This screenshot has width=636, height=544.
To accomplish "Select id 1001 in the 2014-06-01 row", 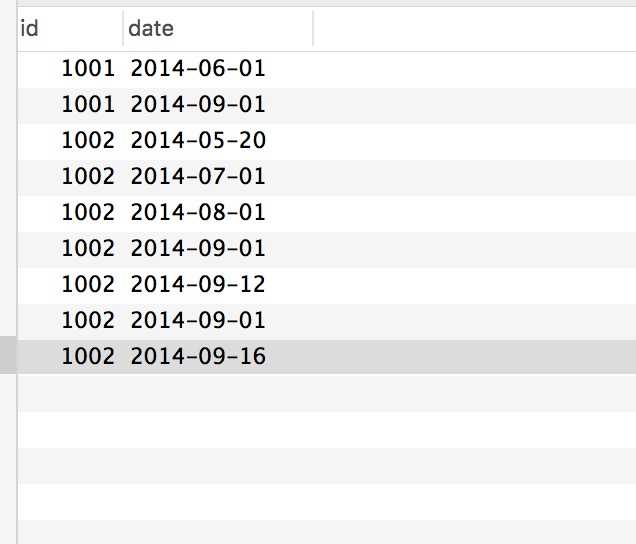I will click(88, 69).
